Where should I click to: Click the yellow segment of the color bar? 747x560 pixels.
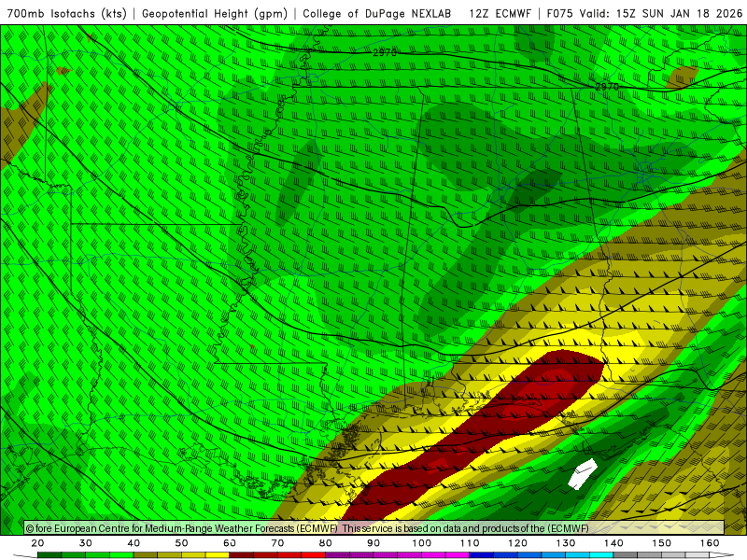pos(218,555)
